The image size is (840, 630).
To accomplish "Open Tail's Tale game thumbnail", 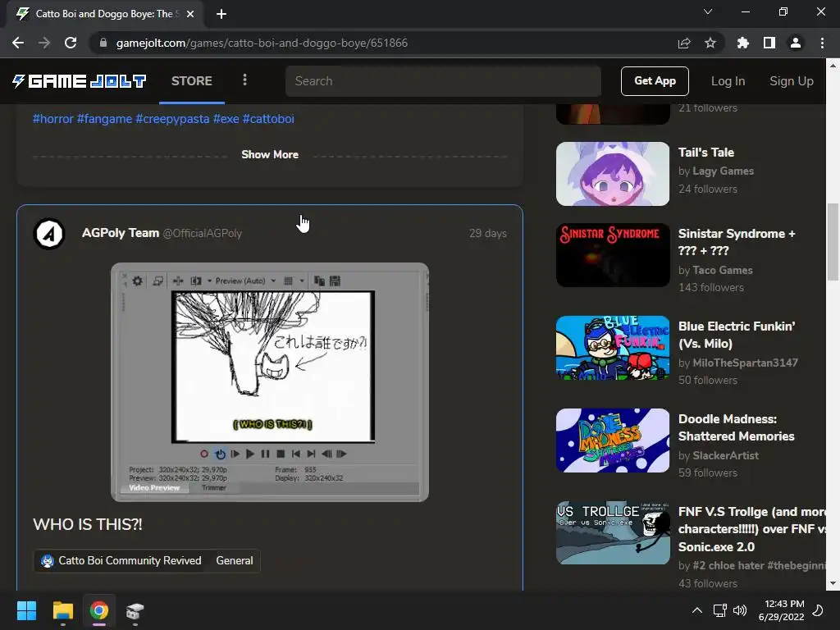I will click(613, 174).
